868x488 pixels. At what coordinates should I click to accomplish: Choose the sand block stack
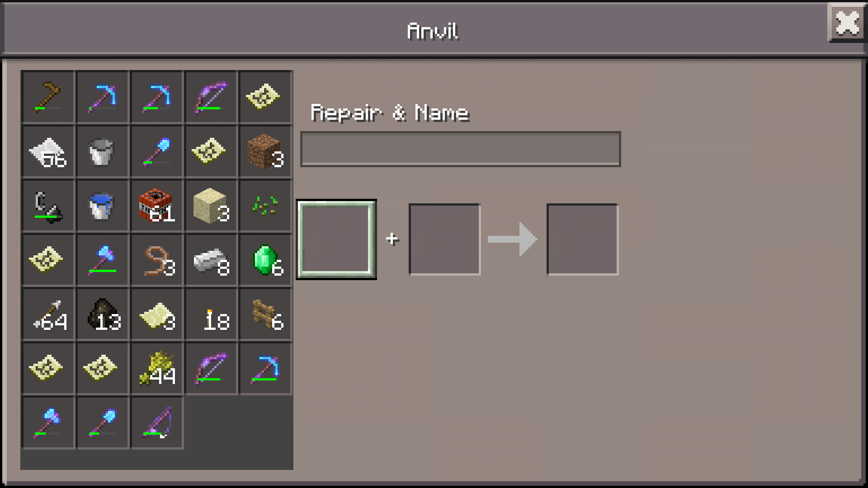click(x=211, y=205)
